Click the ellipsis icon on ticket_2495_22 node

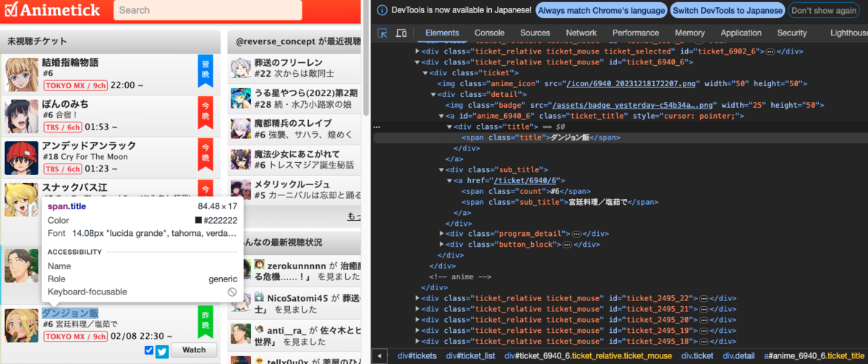702,298
